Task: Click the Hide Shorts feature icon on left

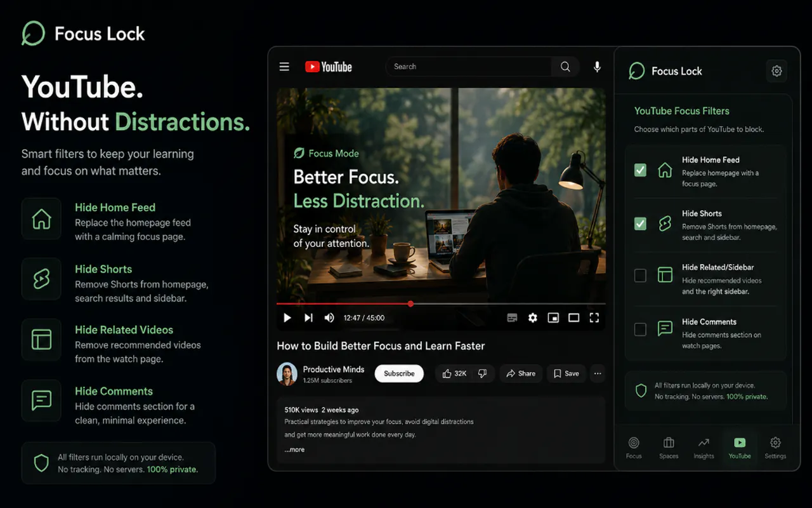Action: pos(41,279)
